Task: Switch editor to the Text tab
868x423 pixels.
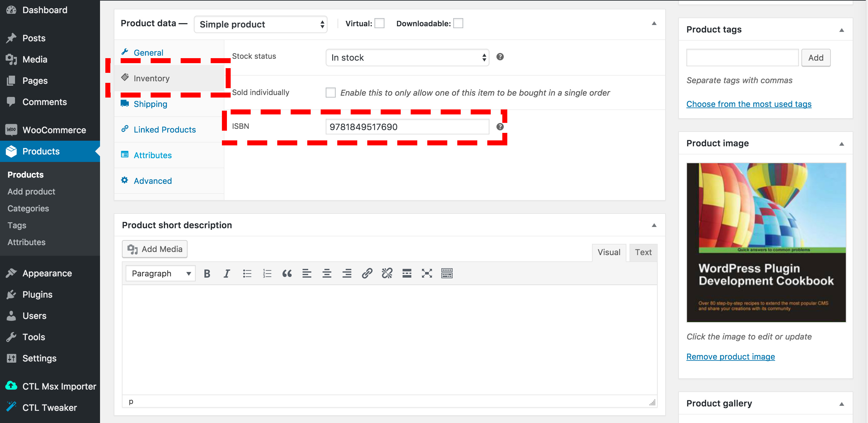Action: [643, 252]
